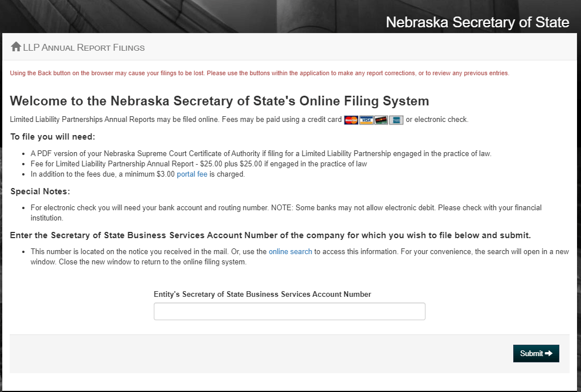
Task: Click the 'This number is located on the notice' bullet
Action: coord(300,256)
